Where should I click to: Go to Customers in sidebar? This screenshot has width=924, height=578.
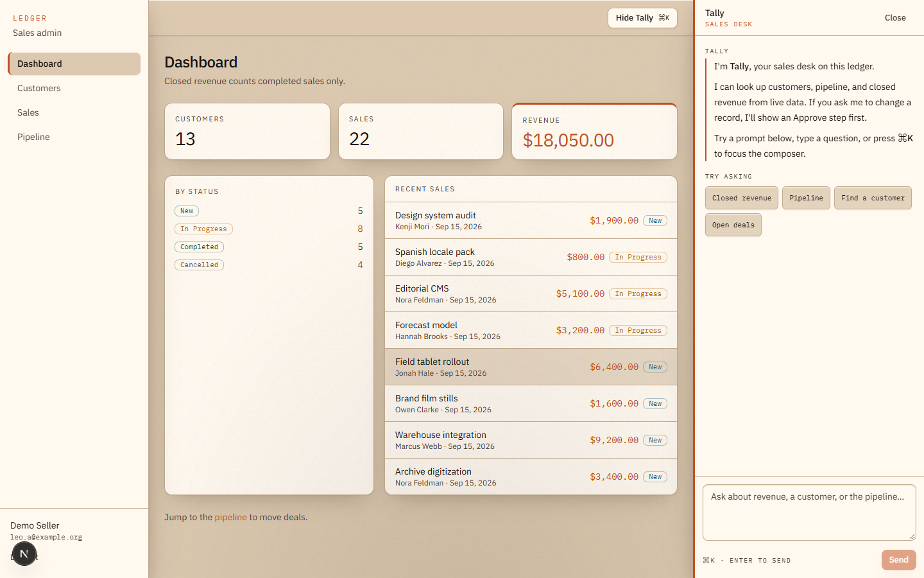pyautogui.click(x=74, y=88)
